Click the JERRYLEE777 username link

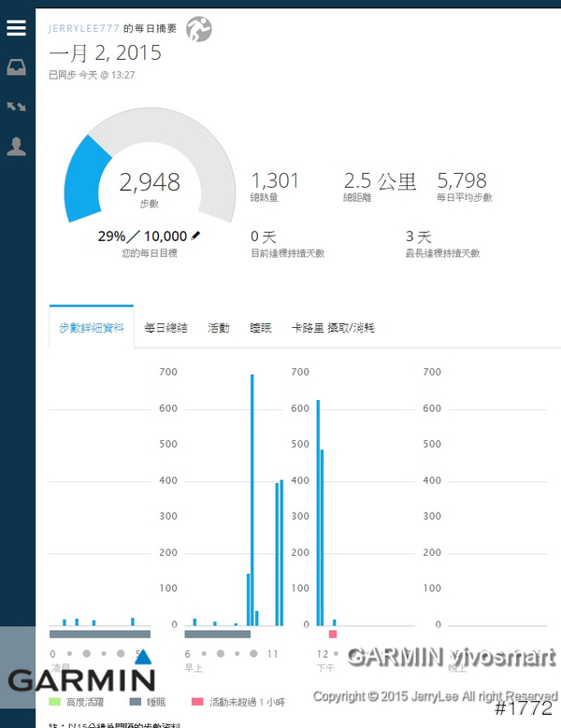click(84, 28)
